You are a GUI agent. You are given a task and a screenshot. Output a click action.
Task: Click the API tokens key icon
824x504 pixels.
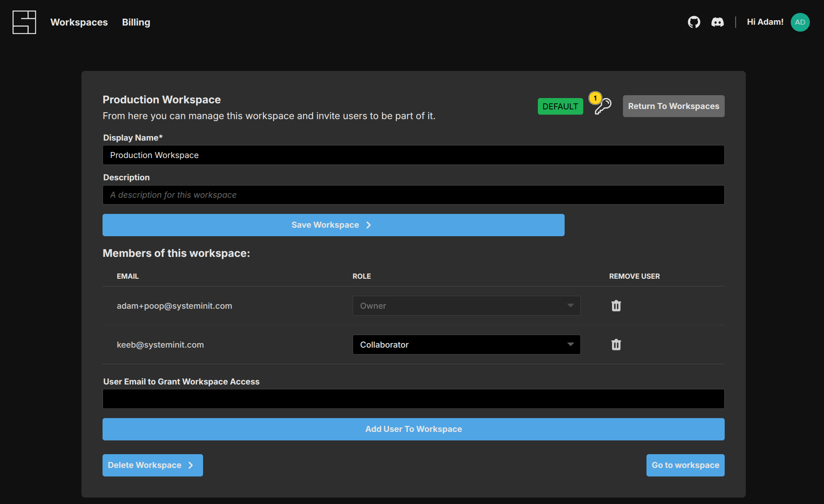[x=604, y=107]
